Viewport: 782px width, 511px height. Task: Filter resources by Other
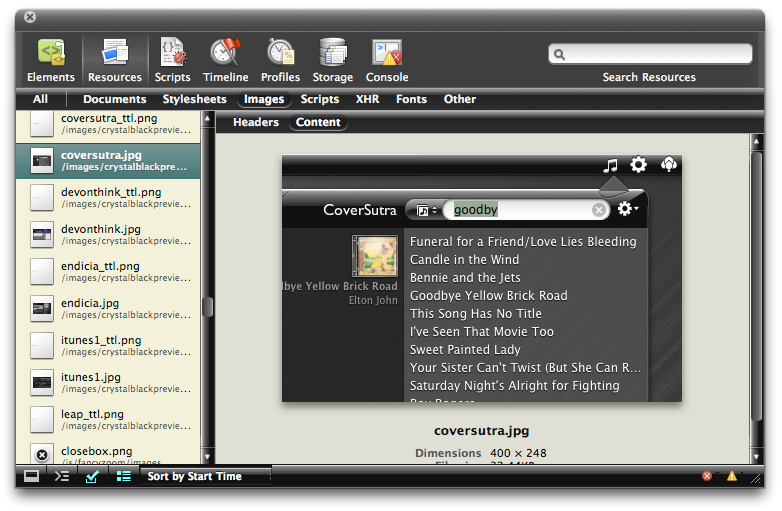(x=460, y=99)
